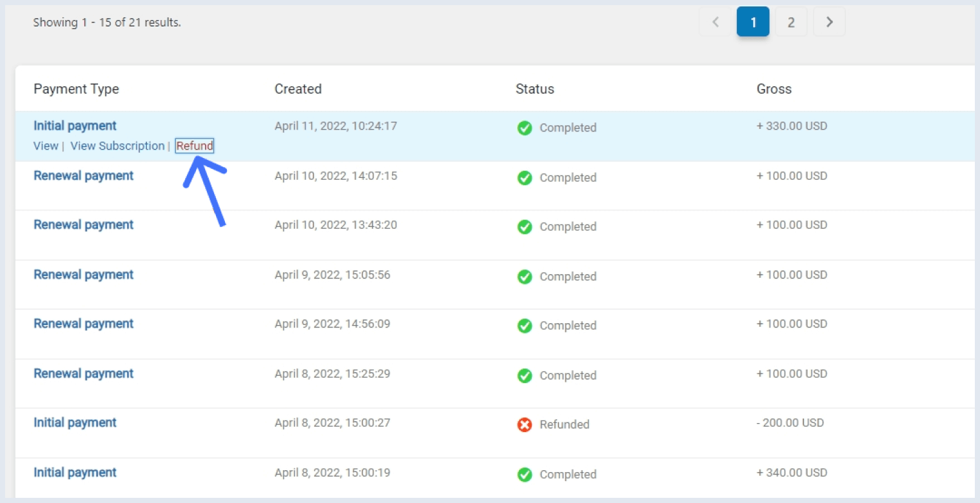Select page 1 of results

[x=752, y=21]
